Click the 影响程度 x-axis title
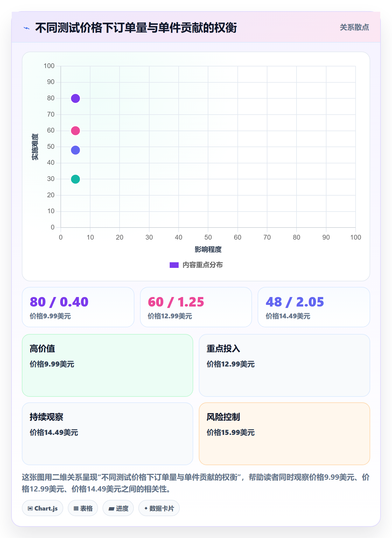This screenshot has width=392, height=538. [208, 249]
